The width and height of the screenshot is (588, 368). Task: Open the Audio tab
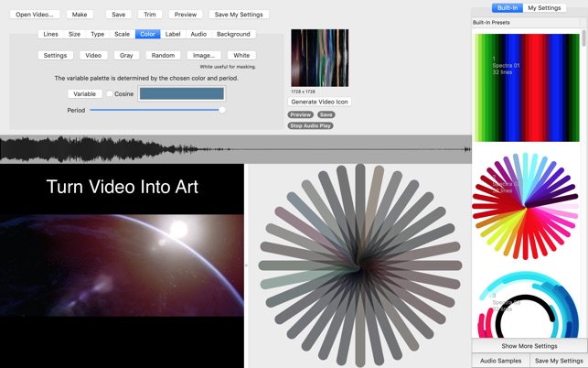198,34
